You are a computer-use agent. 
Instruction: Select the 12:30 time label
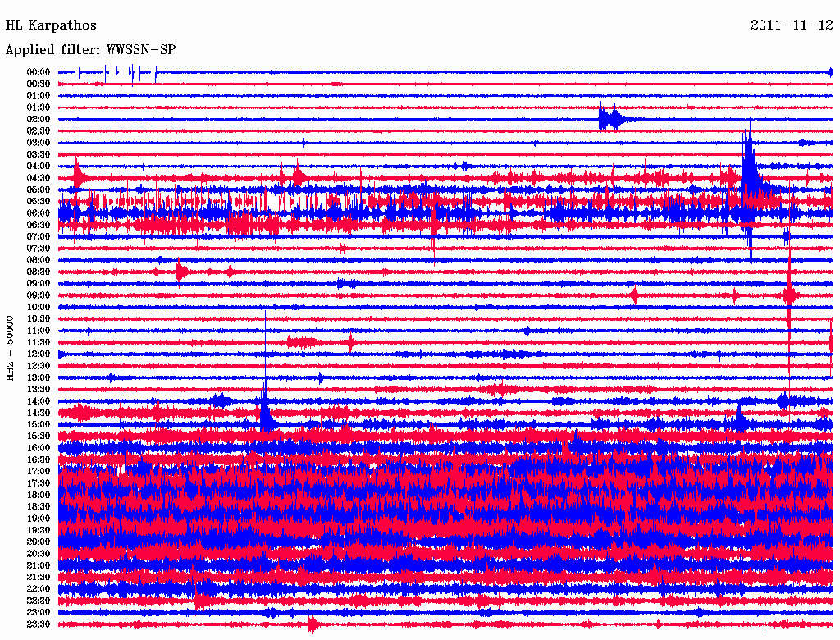(x=39, y=366)
